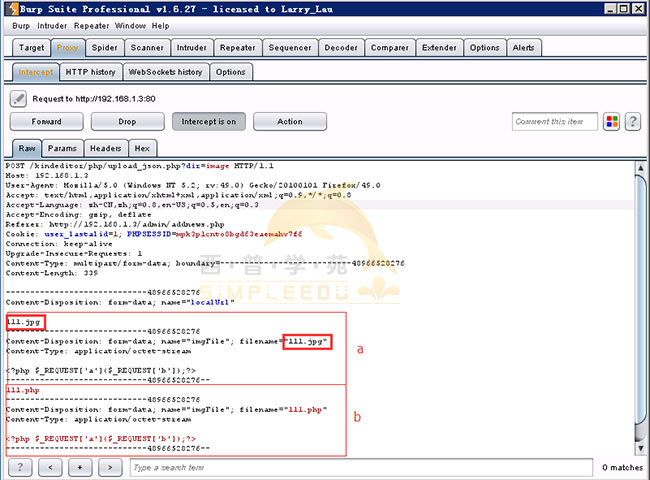The width and height of the screenshot is (650, 480).
Task: Open the Help menu
Action: tap(160, 26)
